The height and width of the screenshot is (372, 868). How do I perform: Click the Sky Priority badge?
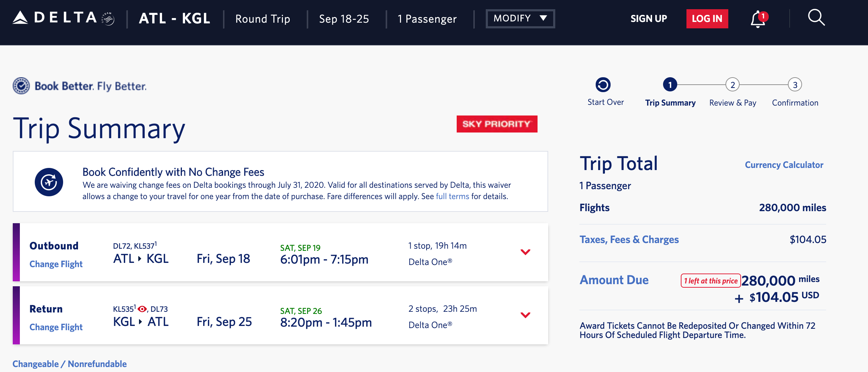[497, 124]
